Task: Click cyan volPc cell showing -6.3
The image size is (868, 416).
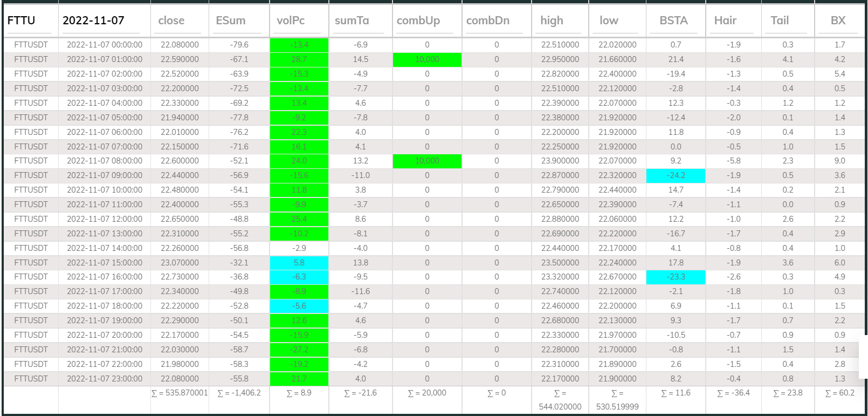Action: click(x=299, y=277)
